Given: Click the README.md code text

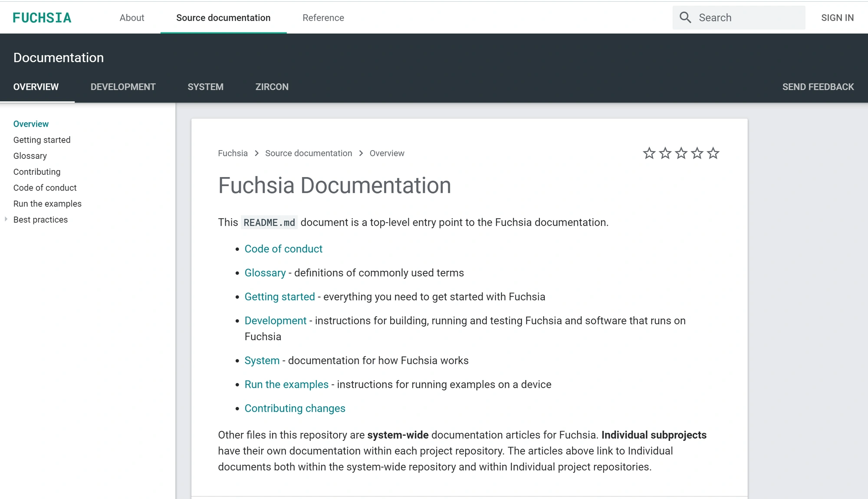Looking at the screenshot, I should click(x=269, y=223).
